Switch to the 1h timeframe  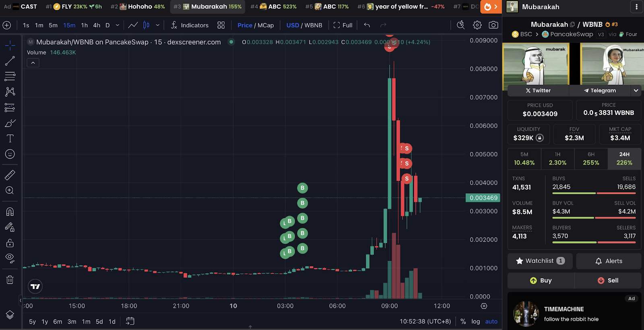click(84, 25)
